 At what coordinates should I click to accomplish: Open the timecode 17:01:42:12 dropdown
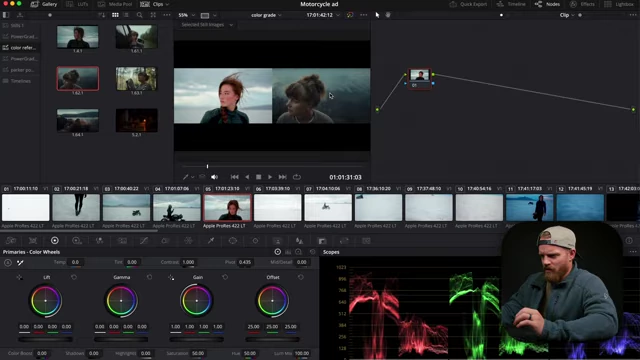pos(323,15)
